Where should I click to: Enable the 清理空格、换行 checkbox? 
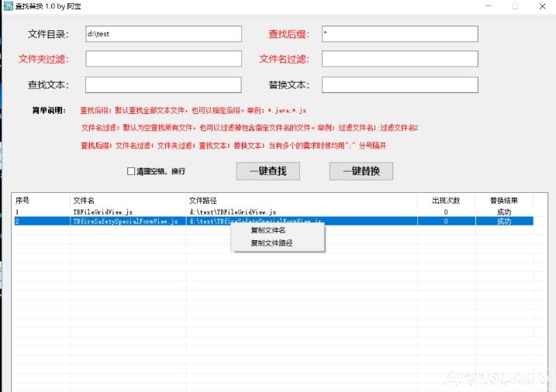(x=131, y=171)
